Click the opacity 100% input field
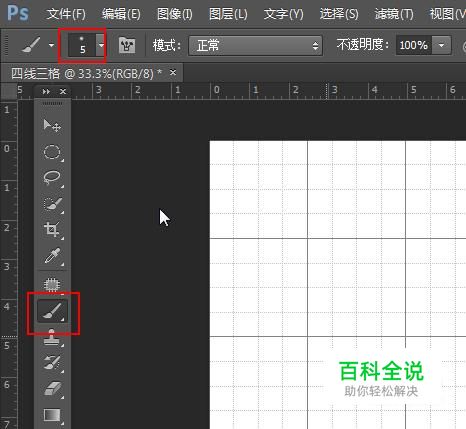 (x=414, y=45)
